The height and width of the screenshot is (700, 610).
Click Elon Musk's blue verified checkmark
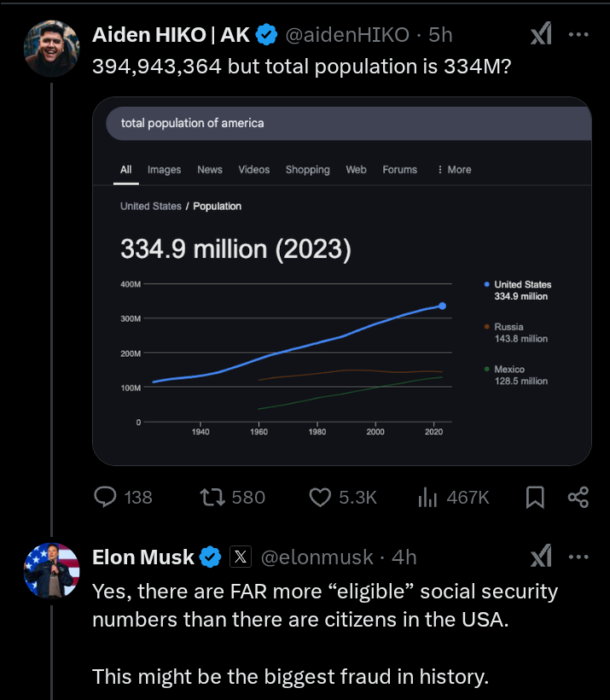click(210, 557)
